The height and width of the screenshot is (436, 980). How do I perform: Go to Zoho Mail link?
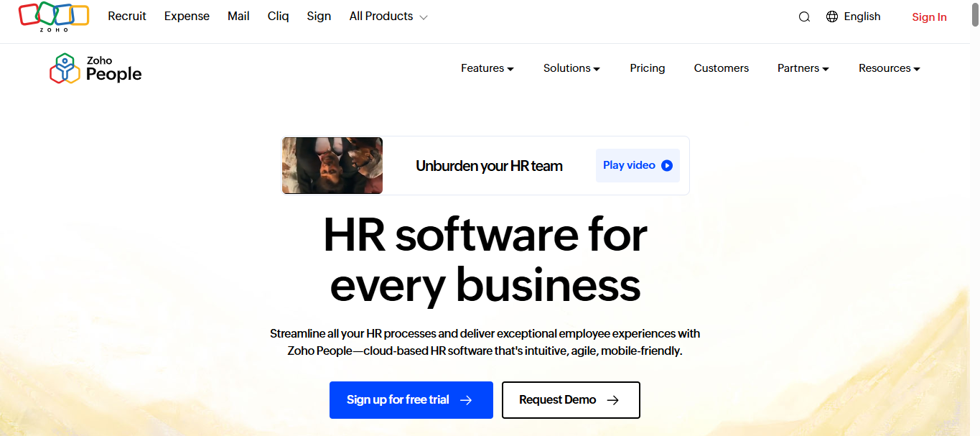point(238,16)
